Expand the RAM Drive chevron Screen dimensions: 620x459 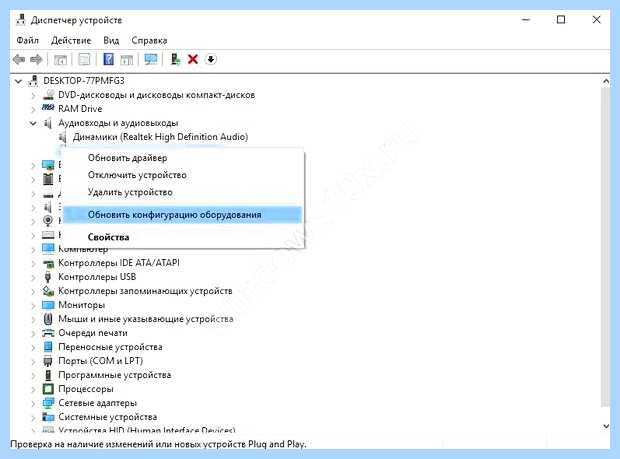(x=34, y=109)
